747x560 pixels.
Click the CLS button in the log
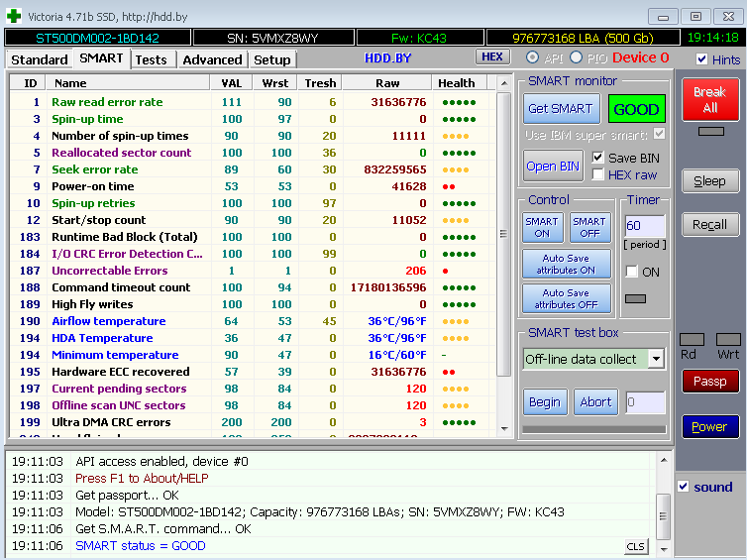click(x=635, y=547)
